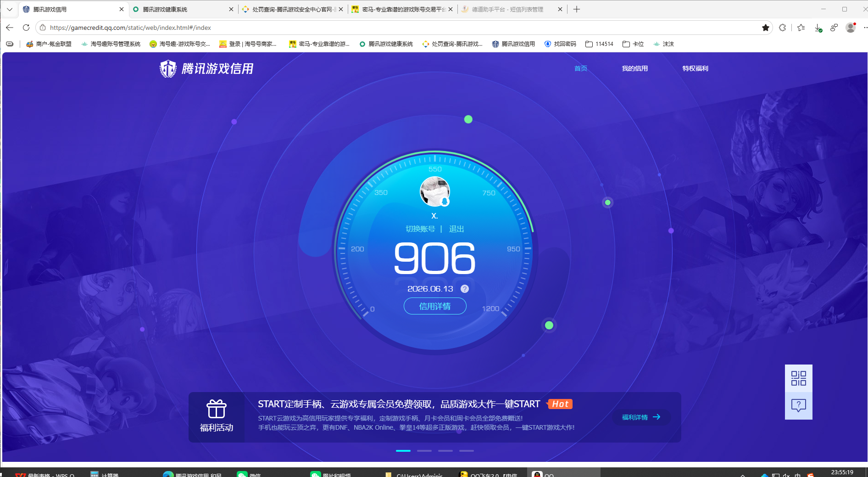Click the 福利活动 gift icon

tap(217, 409)
